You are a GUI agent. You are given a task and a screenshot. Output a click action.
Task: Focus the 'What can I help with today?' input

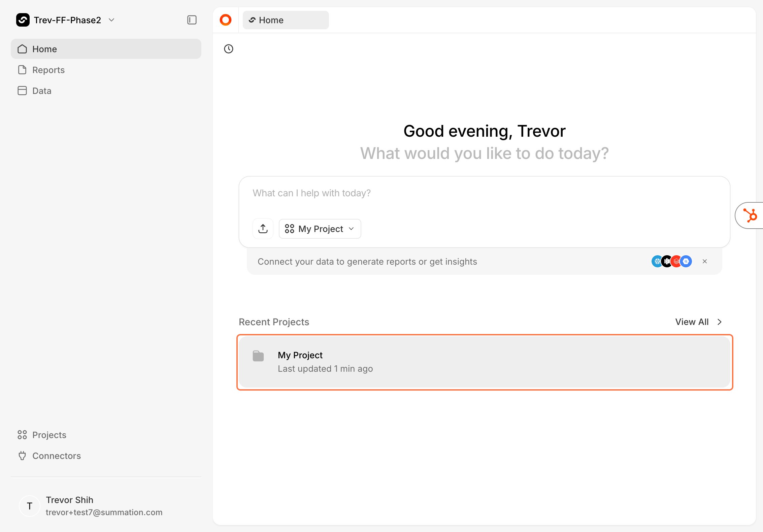click(x=484, y=193)
